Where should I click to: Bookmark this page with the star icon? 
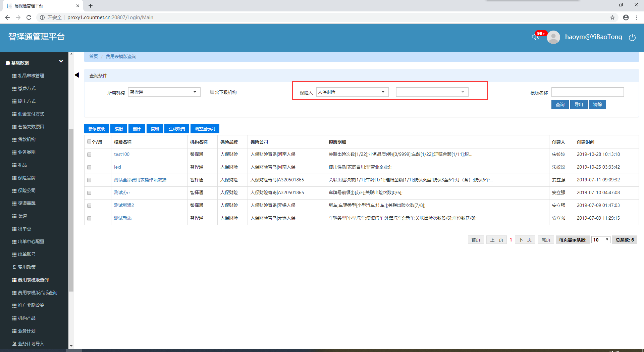click(x=612, y=17)
